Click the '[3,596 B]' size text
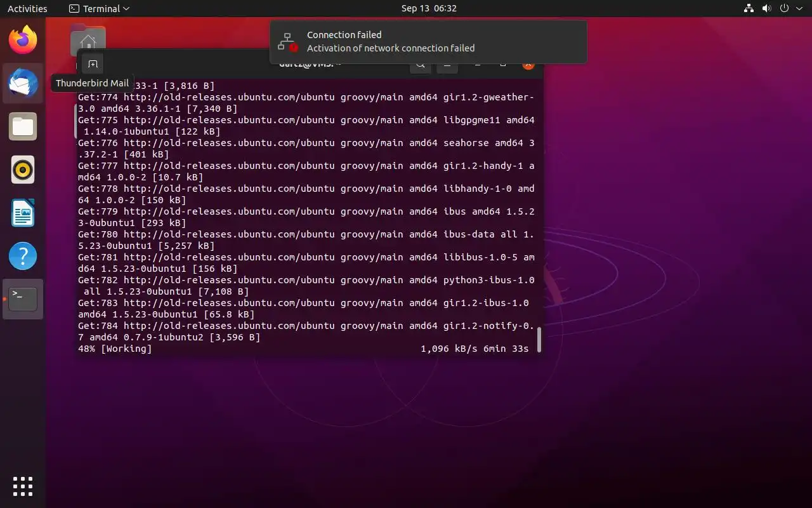The image size is (812, 508). tap(235, 337)
